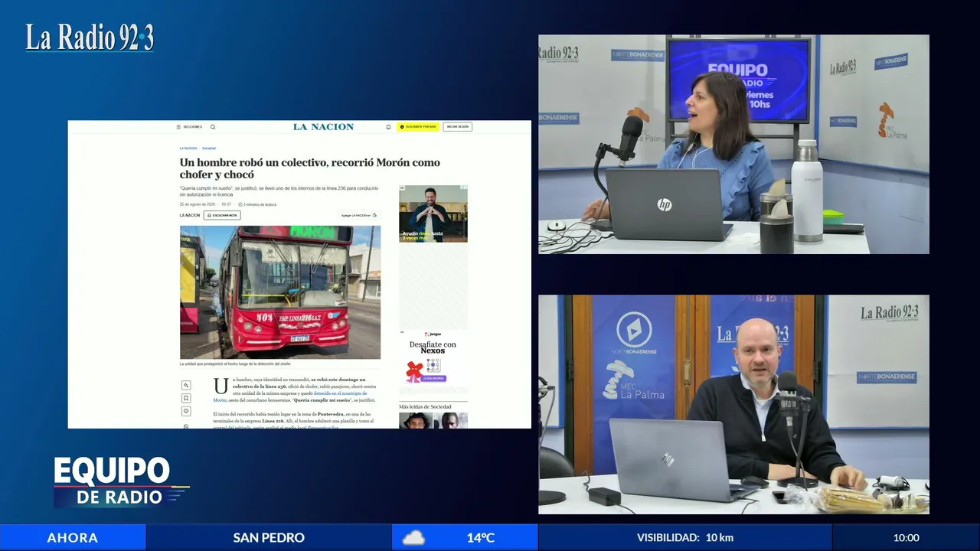Click the Escuchar Nota audio button
Image resolution: width=980 pixels, height=551 pixels.
click(x=222, y=216)
